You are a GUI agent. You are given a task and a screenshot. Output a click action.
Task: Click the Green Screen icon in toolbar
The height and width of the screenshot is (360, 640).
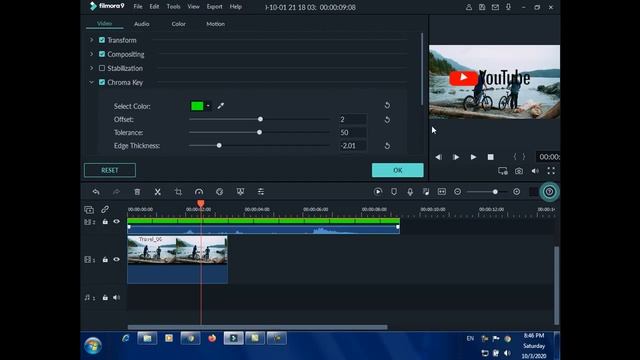(x=240, y=192)
